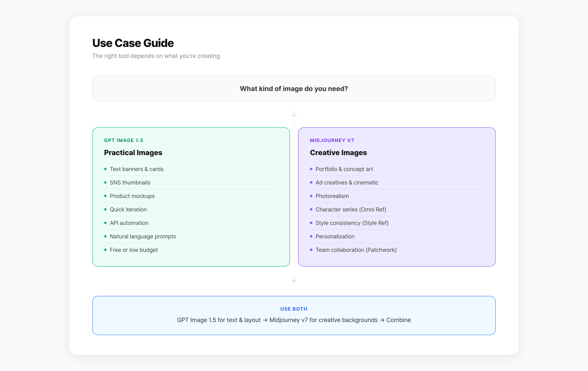This screenshot has height=371, width=588.
Task: Select the GPT IMAGE 1.5 label
Action: point(124,140)
